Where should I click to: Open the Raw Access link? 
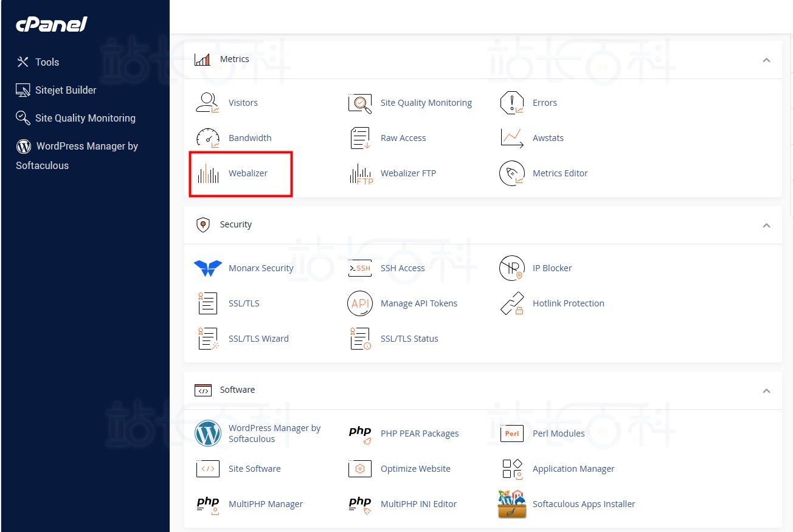403,138
